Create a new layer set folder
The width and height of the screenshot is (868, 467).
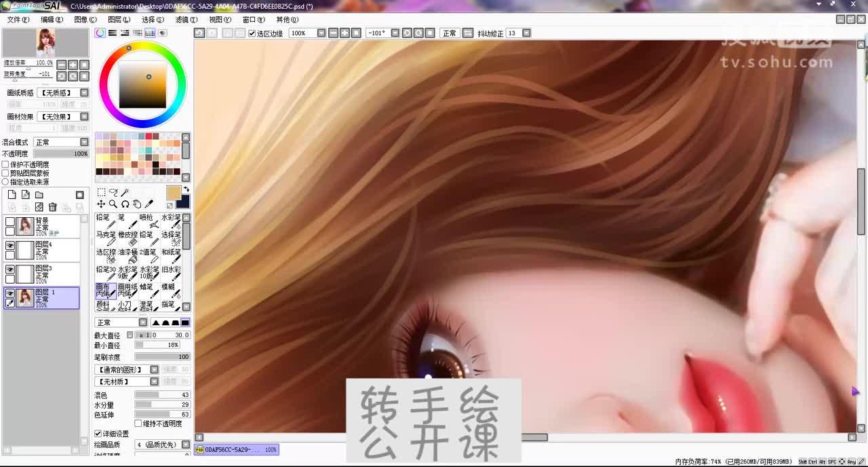click(x=39, y=195)
